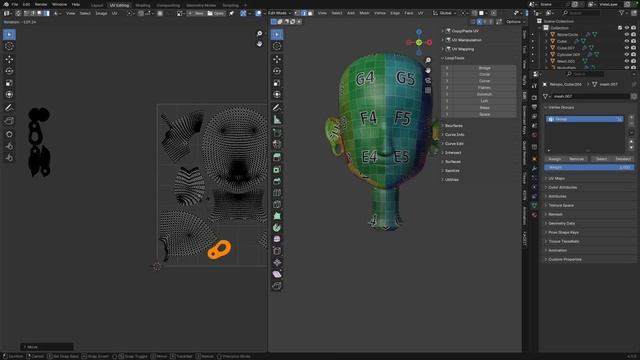Select the Rotate tool in UV editor toolbar
Viewport: 640px width, 360px height.
click(x=9, y=71)
